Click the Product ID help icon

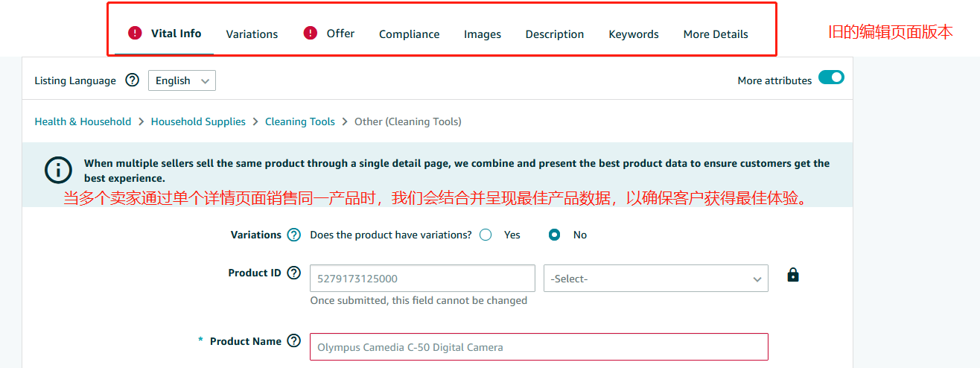[x=294, y=273]
